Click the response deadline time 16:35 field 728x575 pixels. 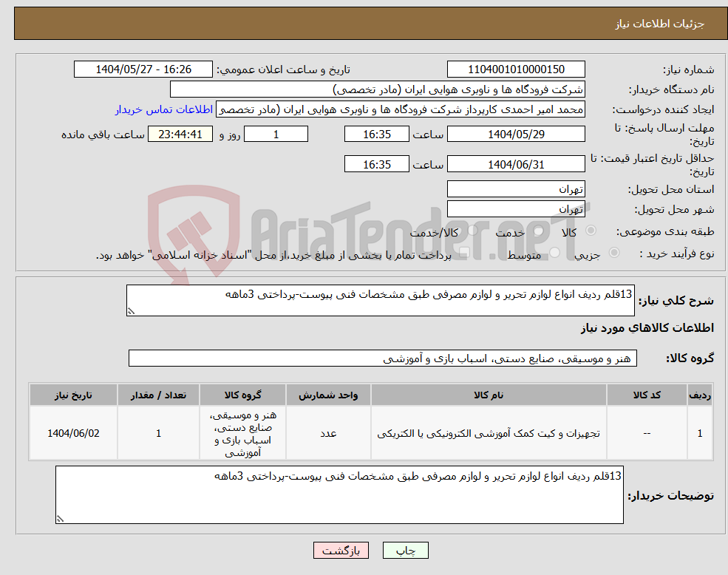(376, 135)
